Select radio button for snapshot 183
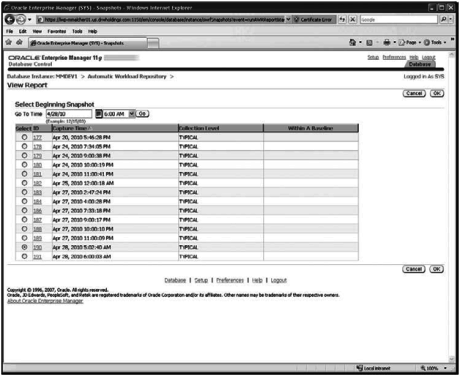This screenshot has width=460, height=376. (x=24, y=192)
